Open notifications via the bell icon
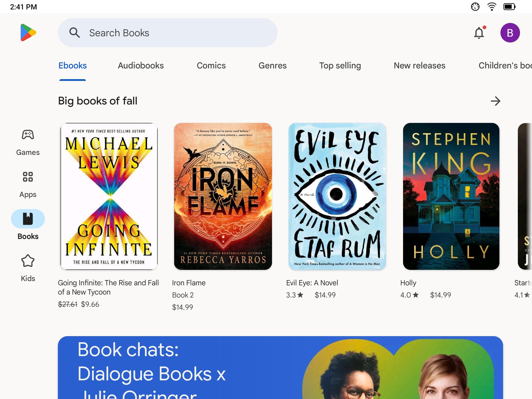This screenshot has height=399, width=532. click(479, 32)
